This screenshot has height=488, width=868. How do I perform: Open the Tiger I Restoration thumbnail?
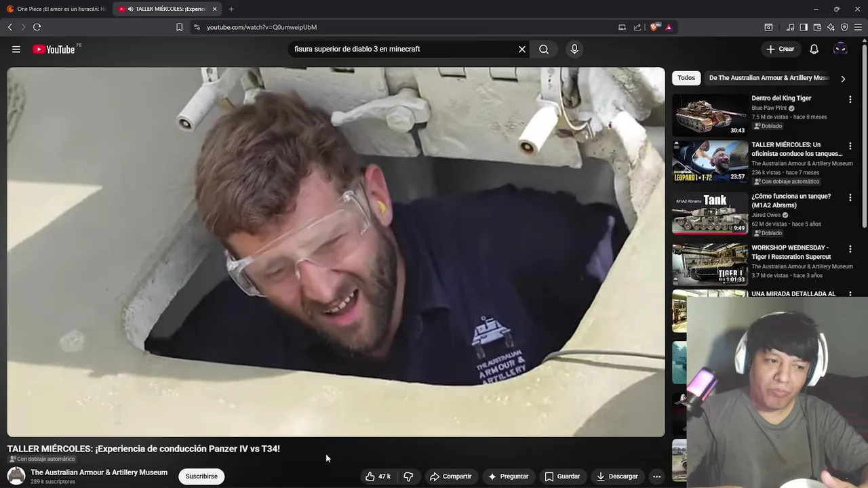tap(710, 264)
